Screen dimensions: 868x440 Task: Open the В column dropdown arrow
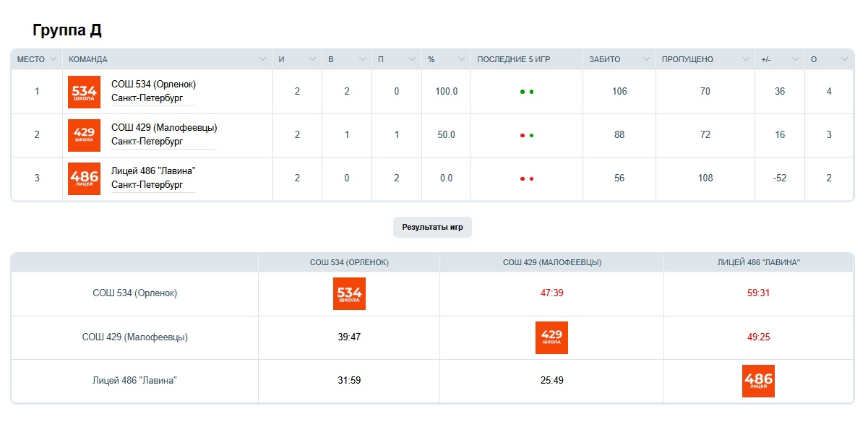pos(362,59)
